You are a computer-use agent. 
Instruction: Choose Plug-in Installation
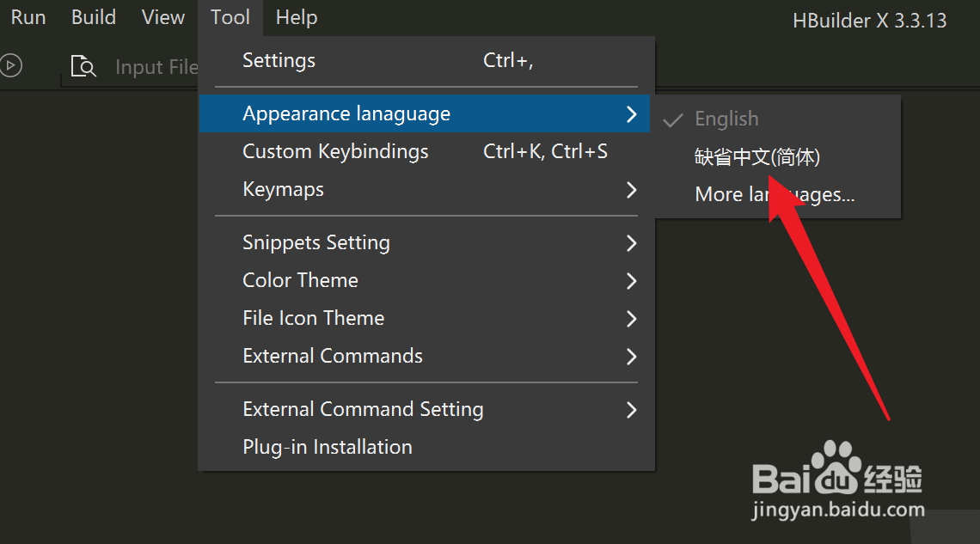coord(328,447)
